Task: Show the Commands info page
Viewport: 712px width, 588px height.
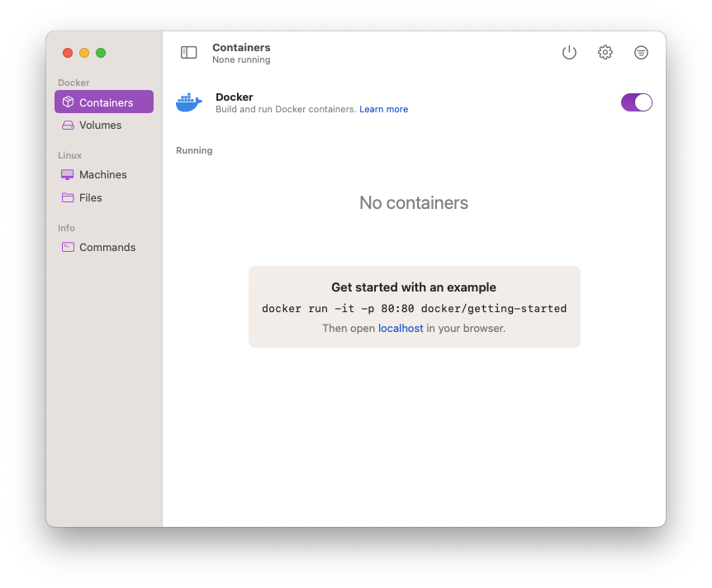Action: coord(104,247)
